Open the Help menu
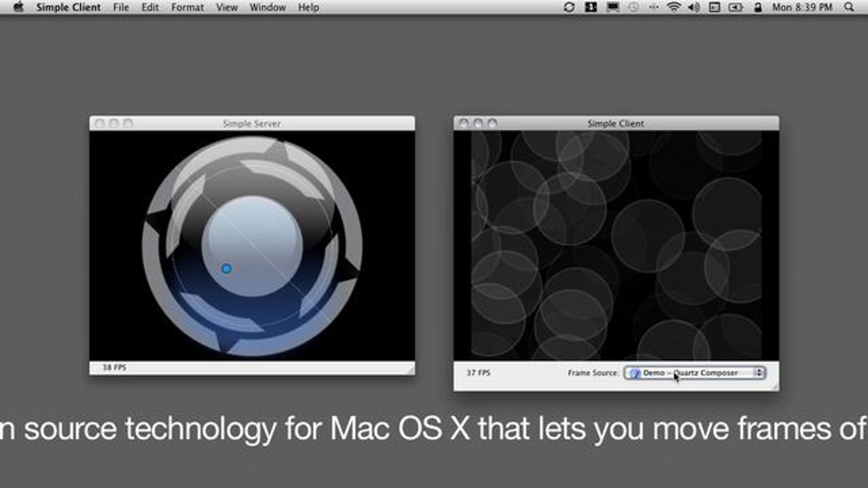 coord(309,7)
